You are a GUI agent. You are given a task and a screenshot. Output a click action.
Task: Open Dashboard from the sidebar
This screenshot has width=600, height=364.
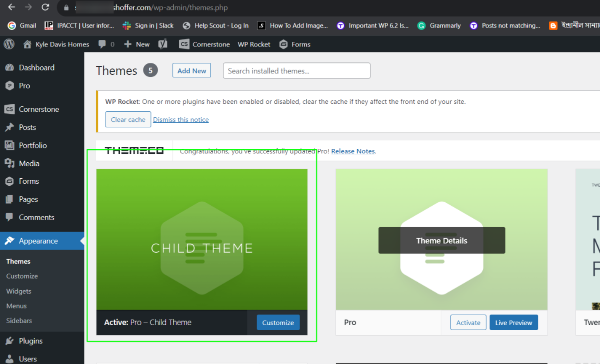tap(36, 67)
